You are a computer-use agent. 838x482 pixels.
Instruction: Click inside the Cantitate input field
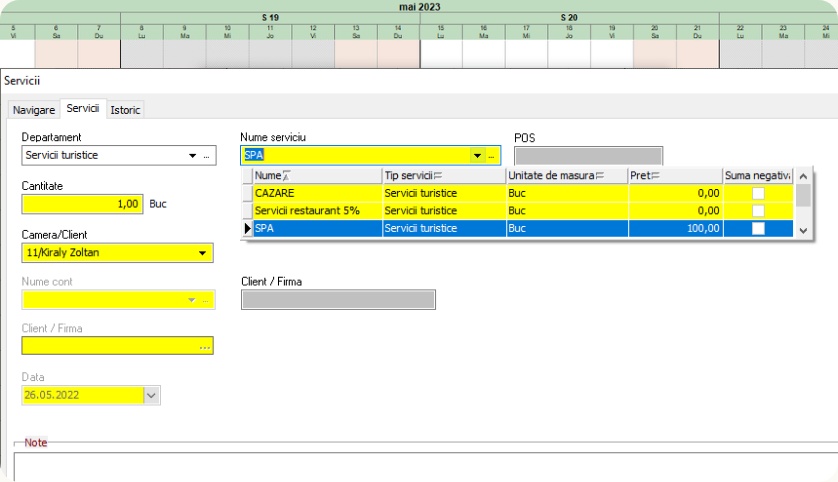point(82,203)
